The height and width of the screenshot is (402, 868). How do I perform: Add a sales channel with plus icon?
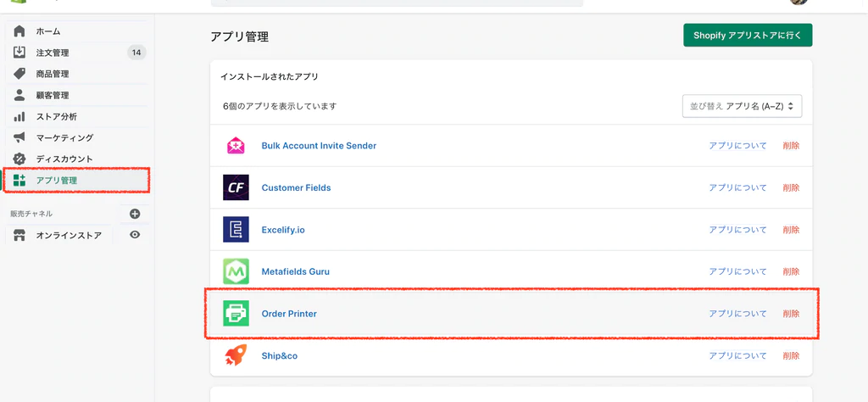coord(135,214)
